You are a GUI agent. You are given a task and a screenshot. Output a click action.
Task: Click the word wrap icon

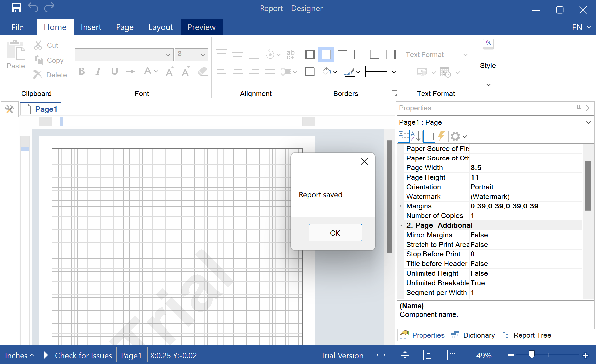click(291, 55)
